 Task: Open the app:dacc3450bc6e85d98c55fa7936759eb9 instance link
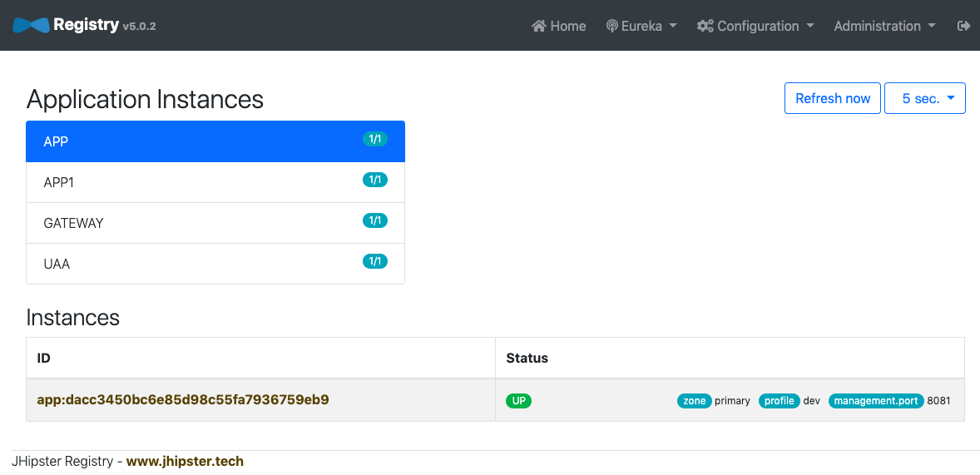coord(183,399)
